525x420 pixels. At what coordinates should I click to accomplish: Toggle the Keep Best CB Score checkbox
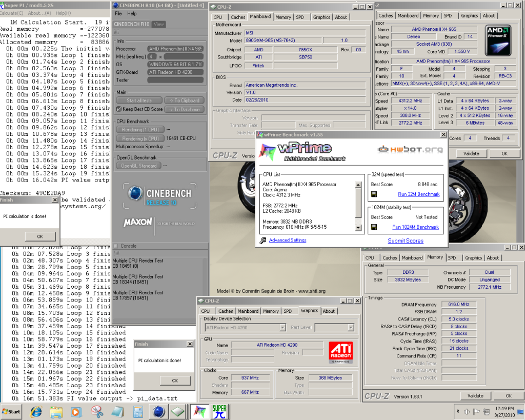(x=119, y=109)
